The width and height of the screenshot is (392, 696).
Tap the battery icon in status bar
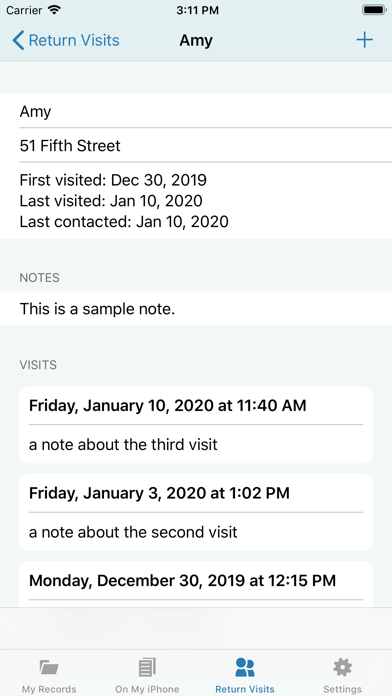(x=373, y=10)
